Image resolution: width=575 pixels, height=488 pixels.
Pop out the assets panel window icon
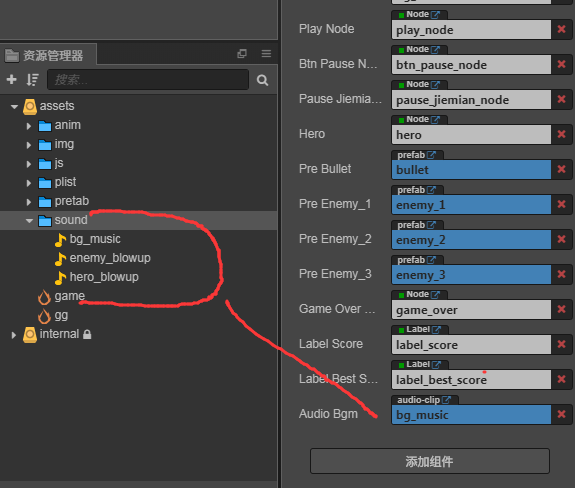coord(242,54)
